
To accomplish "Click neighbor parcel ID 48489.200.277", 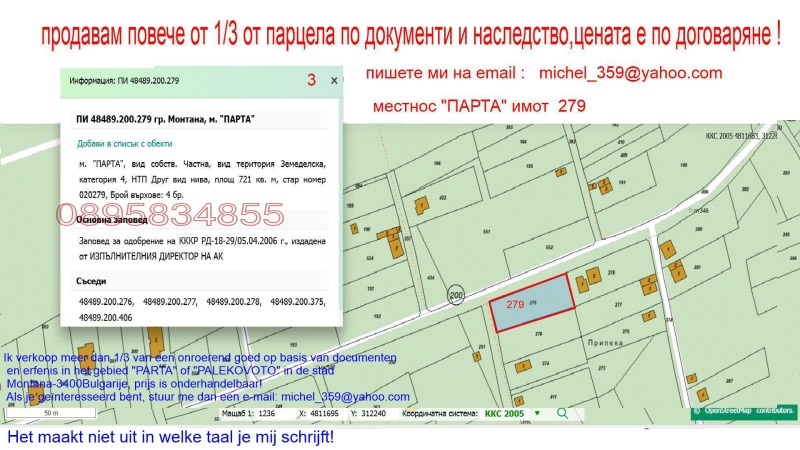I will (170, 302).
